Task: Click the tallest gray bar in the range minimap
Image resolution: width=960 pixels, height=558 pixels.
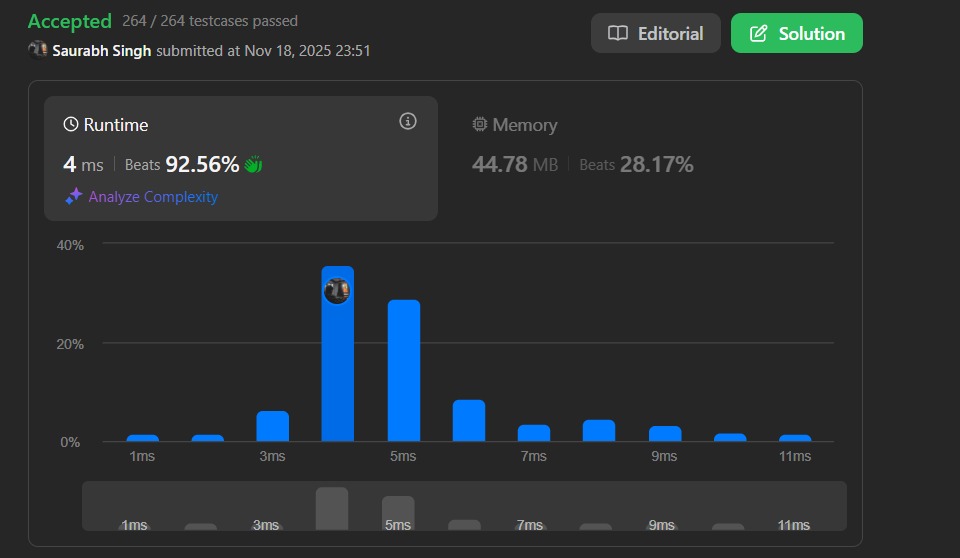Action: tap(332, 509)
